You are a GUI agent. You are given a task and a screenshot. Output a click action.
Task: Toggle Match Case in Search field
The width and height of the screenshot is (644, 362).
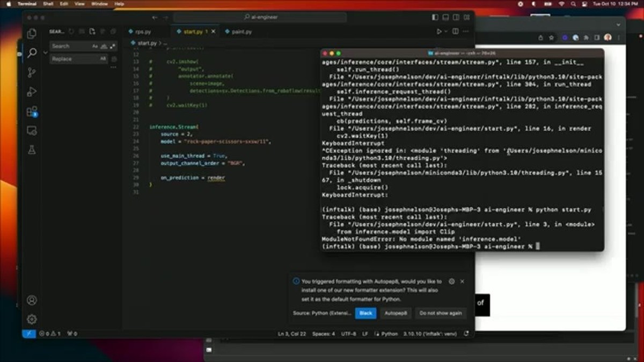[95, 46]
